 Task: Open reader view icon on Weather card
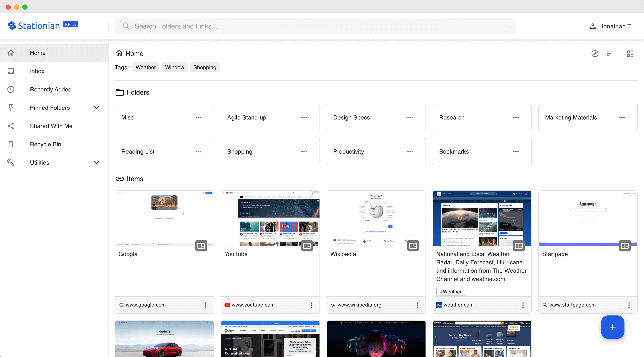click(x=519, y=246)
